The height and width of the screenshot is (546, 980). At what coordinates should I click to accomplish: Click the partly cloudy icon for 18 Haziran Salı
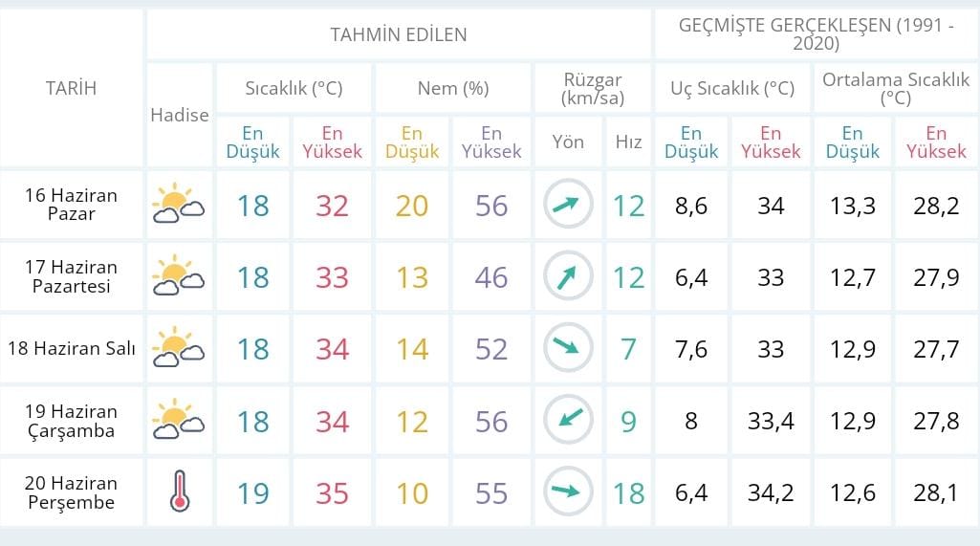coord(179,348)
